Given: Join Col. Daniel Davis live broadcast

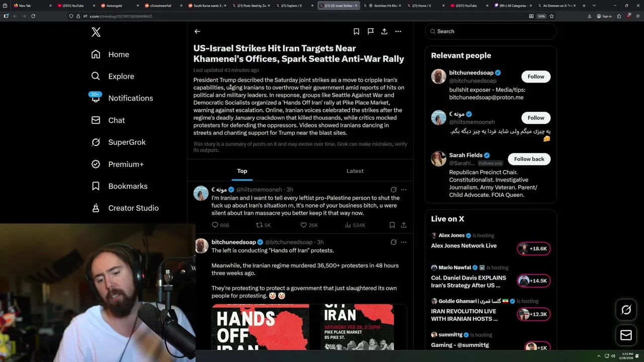Looking at the screenshot, I should point(468,282).
